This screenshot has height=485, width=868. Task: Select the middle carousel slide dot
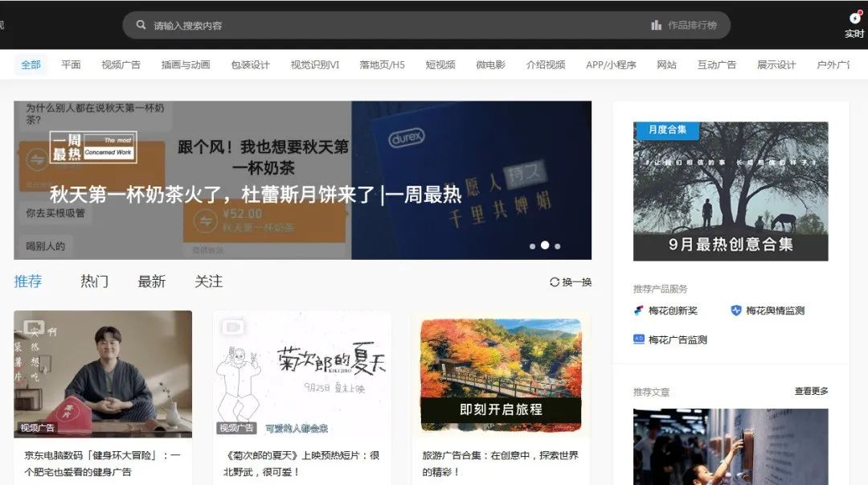[545, 245]
